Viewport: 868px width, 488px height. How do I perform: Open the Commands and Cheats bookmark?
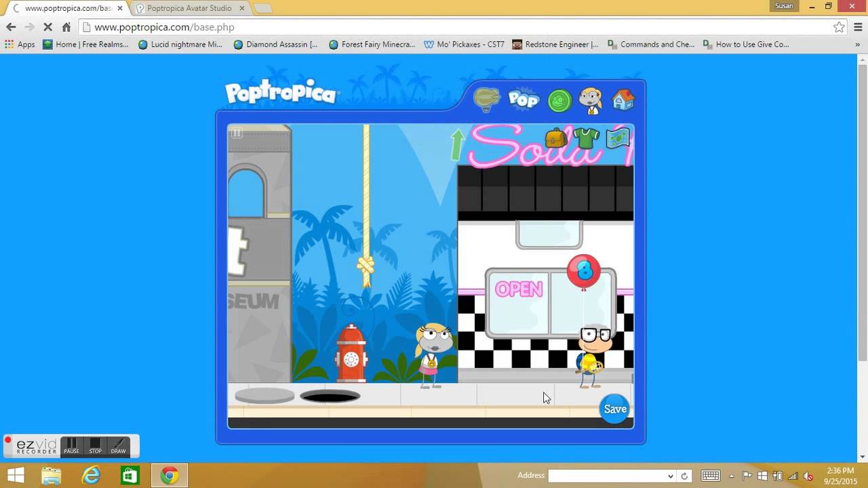click(x=651, y=44)
